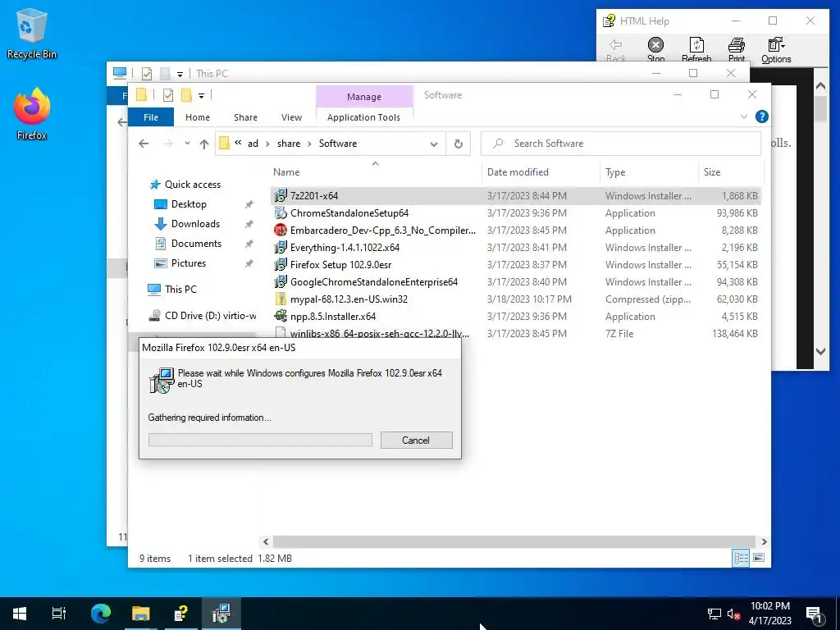Screen dimensions: 840x630
Task: Switch to Large icons view
Action: coord(759,558)
